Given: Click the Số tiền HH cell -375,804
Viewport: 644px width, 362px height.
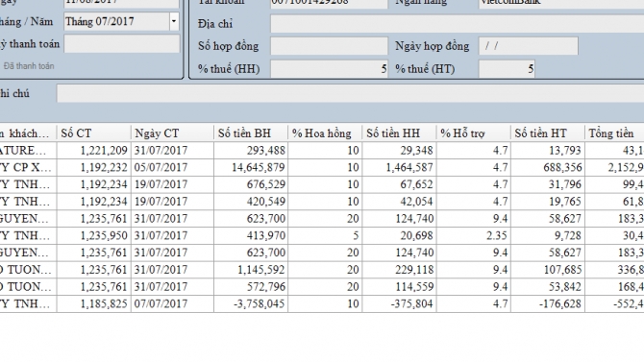Looking at the screenshot, I should 399,303.
